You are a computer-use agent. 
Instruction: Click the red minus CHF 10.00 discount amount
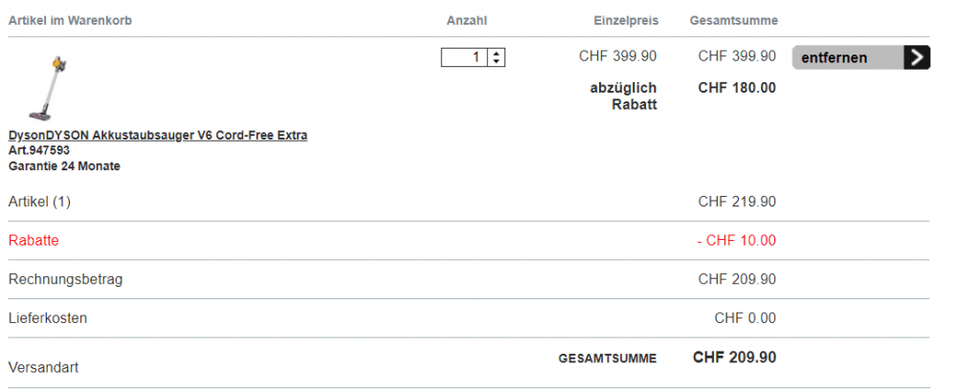point(736,241)
